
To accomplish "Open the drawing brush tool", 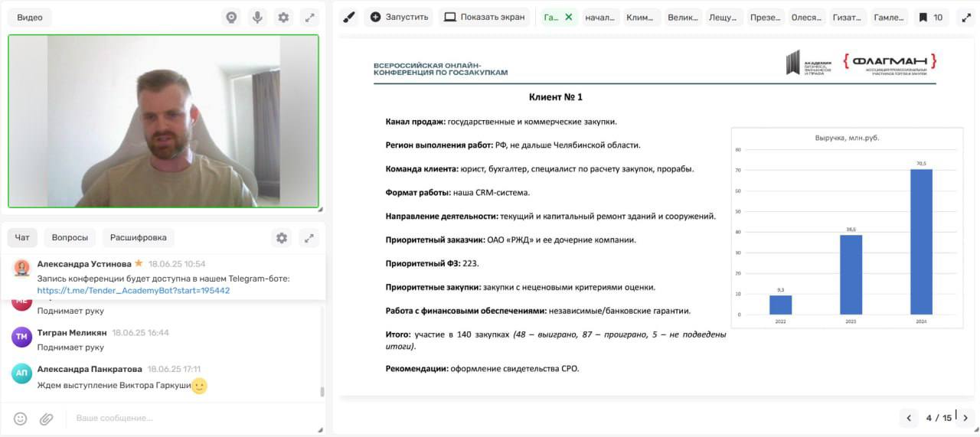I will tap(348, 17).
